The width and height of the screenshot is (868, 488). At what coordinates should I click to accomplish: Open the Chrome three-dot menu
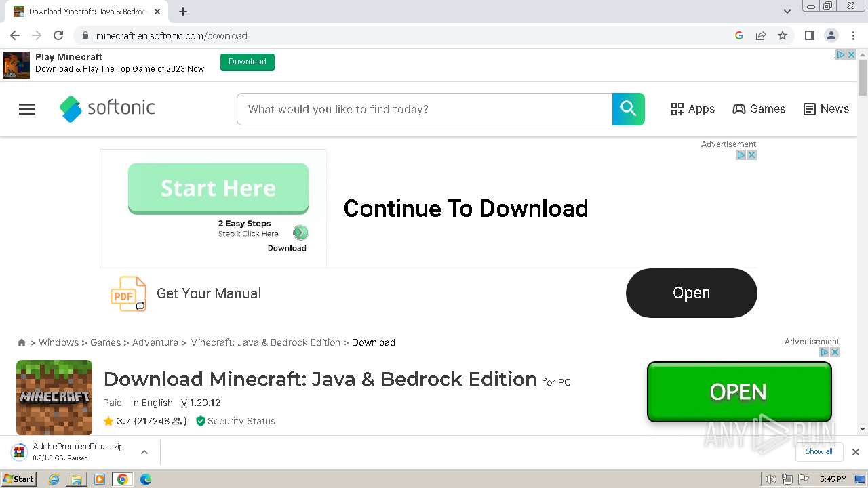coord(853,35)
